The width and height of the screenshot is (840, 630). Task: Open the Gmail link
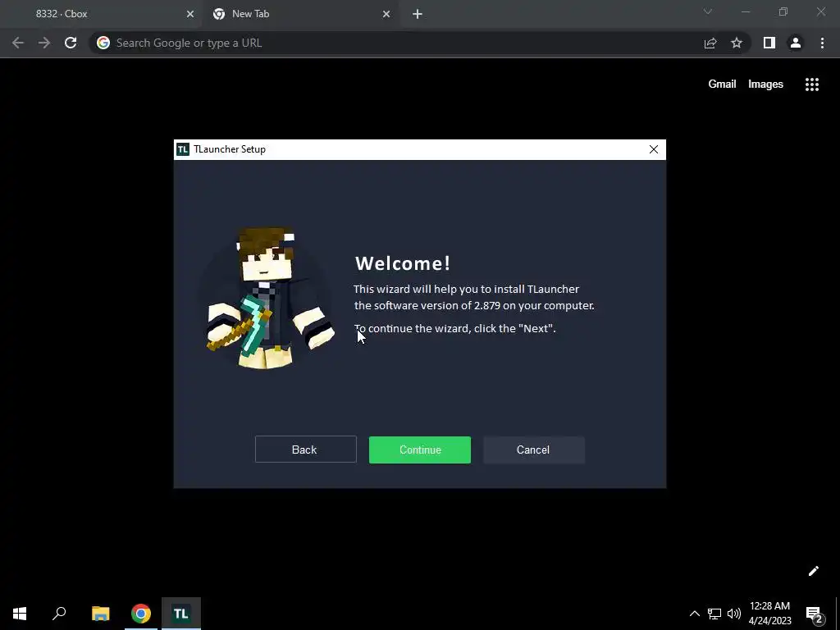pos(722,84)
